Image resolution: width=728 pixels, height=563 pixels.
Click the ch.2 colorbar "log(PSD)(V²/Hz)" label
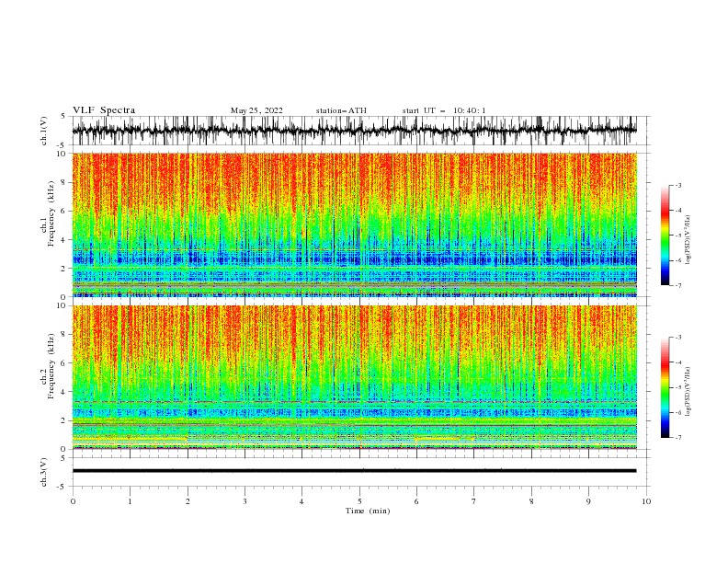[688, 392]
